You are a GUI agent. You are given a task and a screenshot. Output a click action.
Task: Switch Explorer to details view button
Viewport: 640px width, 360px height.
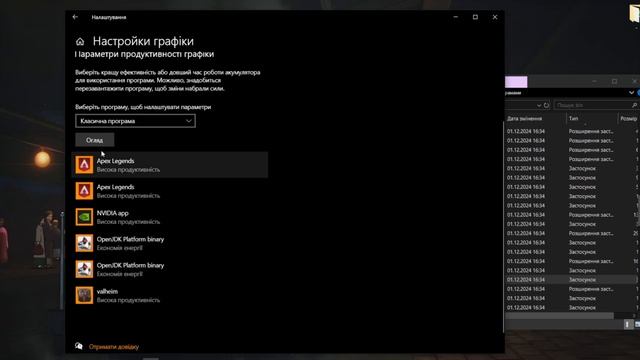pyautogui.click(x=627, y=324)
